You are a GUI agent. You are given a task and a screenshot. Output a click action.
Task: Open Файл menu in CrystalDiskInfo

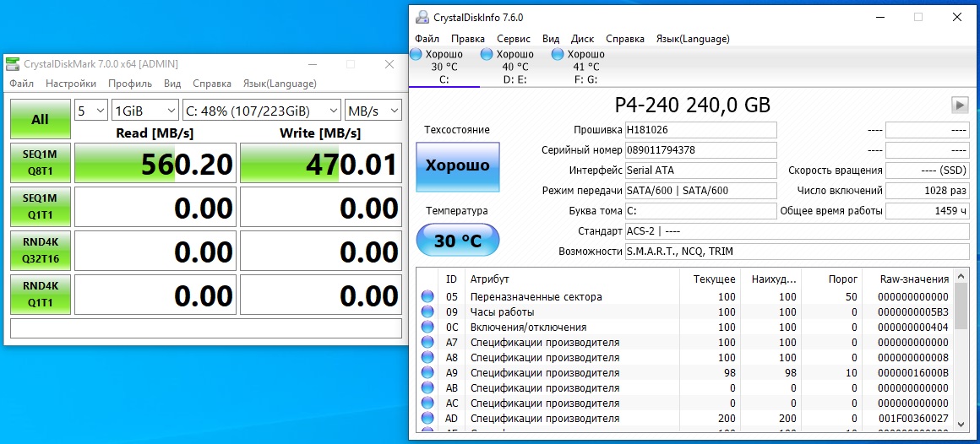coord(427,39)
